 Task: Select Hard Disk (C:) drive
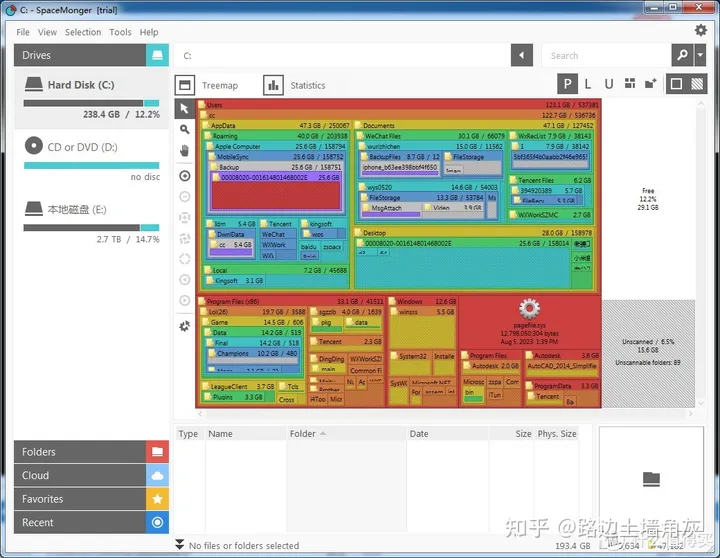[x=91, y=98]
